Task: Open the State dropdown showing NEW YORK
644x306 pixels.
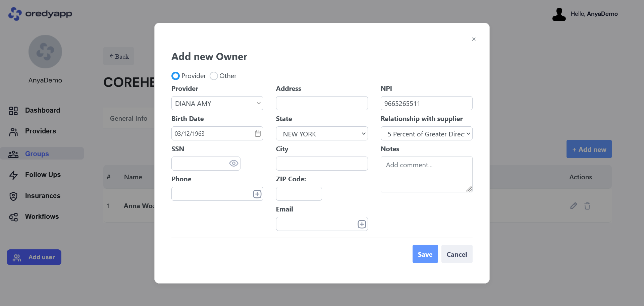Action: (x=322, y=133)
